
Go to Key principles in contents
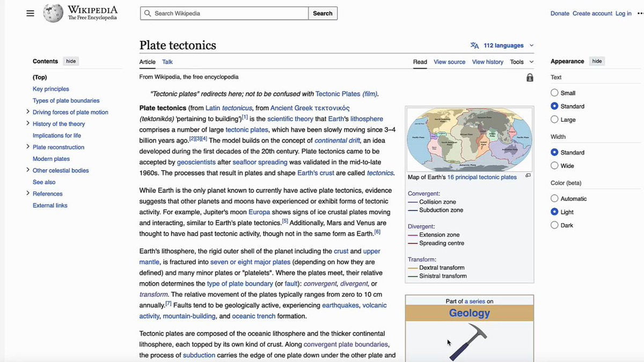pyautogui.click(x=51, y=89)
